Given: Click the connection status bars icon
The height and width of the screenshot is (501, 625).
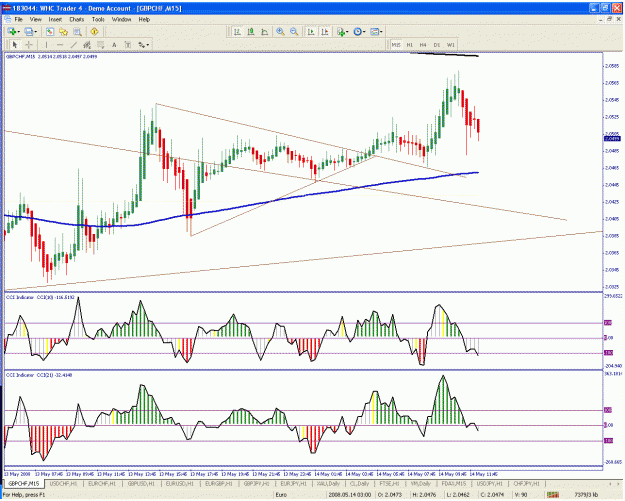Looking at the screenshot, I should [x=552, y=495].
